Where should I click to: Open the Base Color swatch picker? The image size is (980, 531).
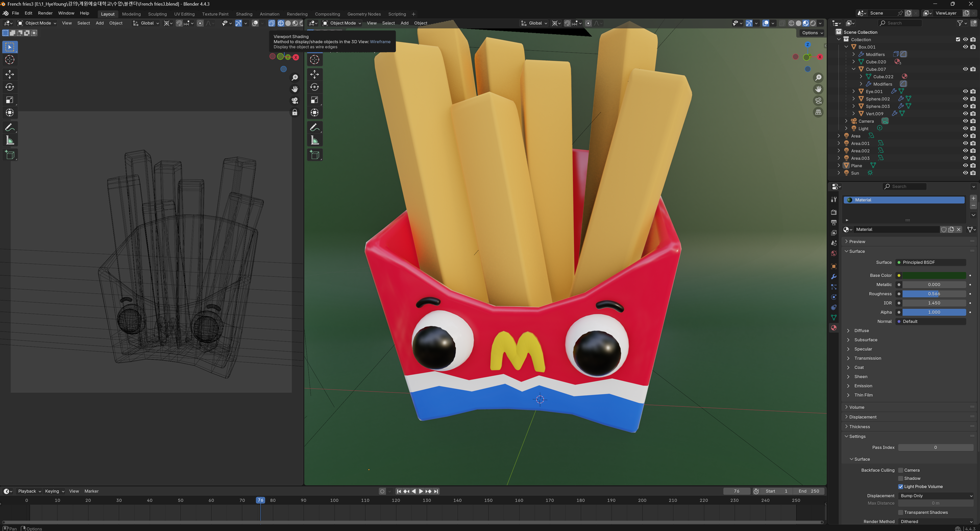pyautogui.click(x=934, y=275)
